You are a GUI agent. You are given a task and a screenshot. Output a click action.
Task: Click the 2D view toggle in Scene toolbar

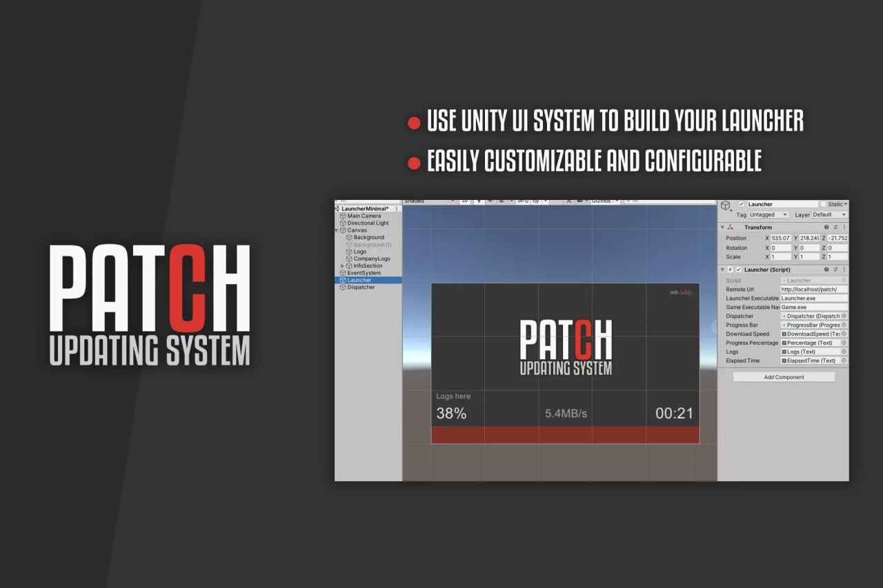click(x=466, y=201)
